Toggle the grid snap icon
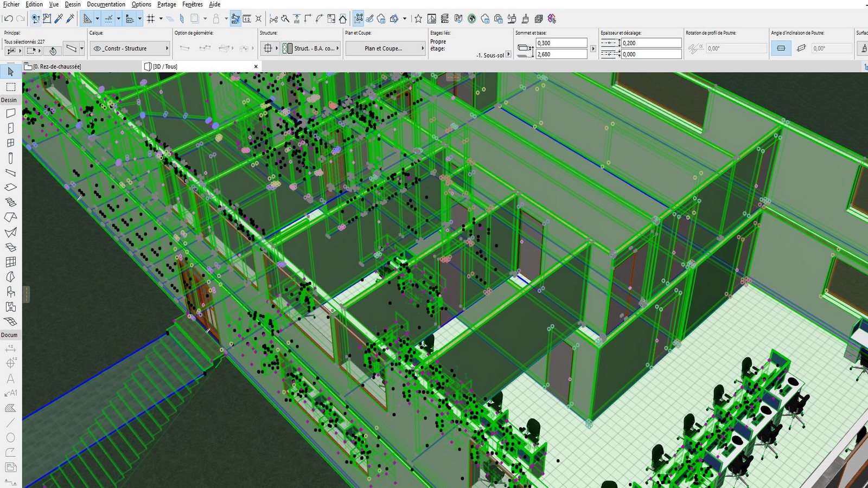This screenshot has width=868, height=488. [151, 19]
